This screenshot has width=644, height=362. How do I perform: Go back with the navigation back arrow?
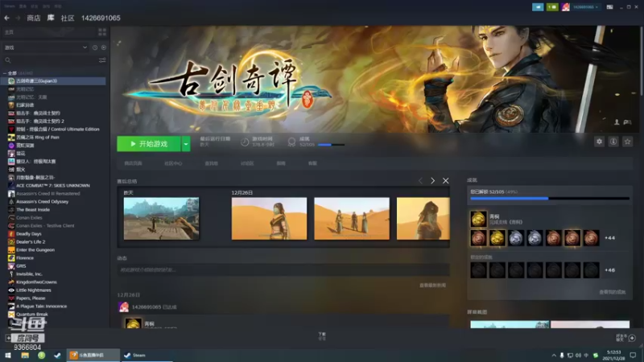click(x=7, y=18)
